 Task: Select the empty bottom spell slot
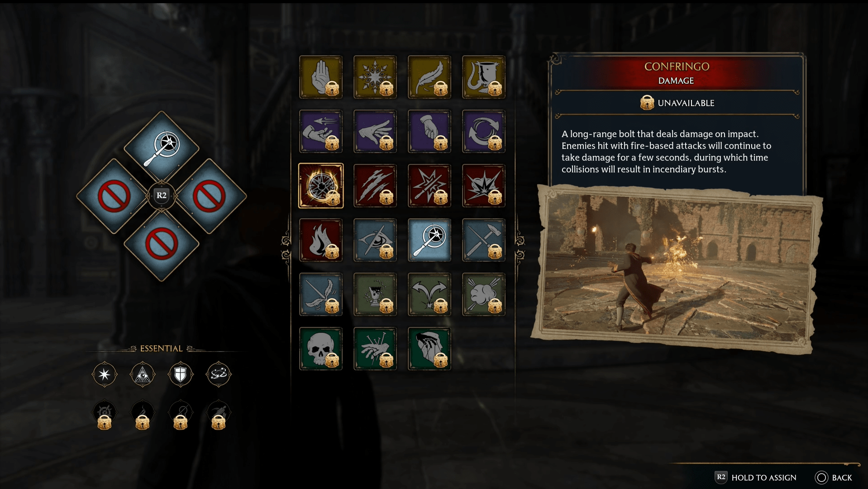click(x=162, y=244)
